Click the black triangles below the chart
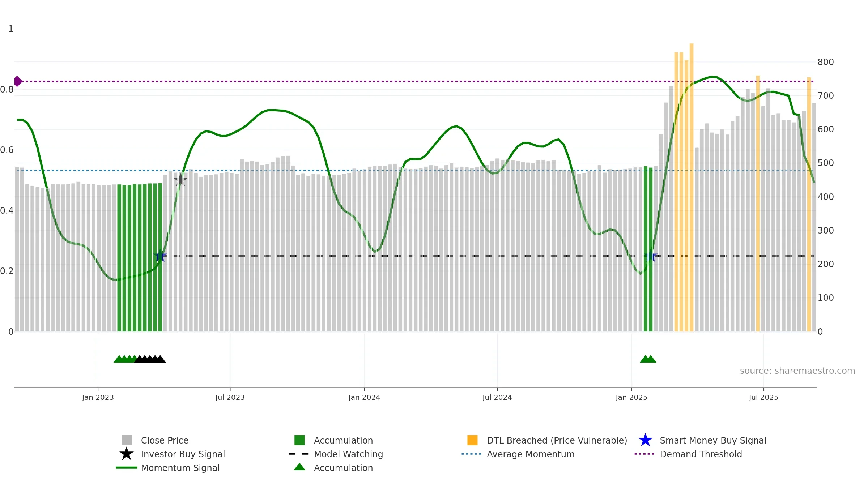The height and width of the screenshot is (488, 868). pyautogui.click(x=150, y=359)
